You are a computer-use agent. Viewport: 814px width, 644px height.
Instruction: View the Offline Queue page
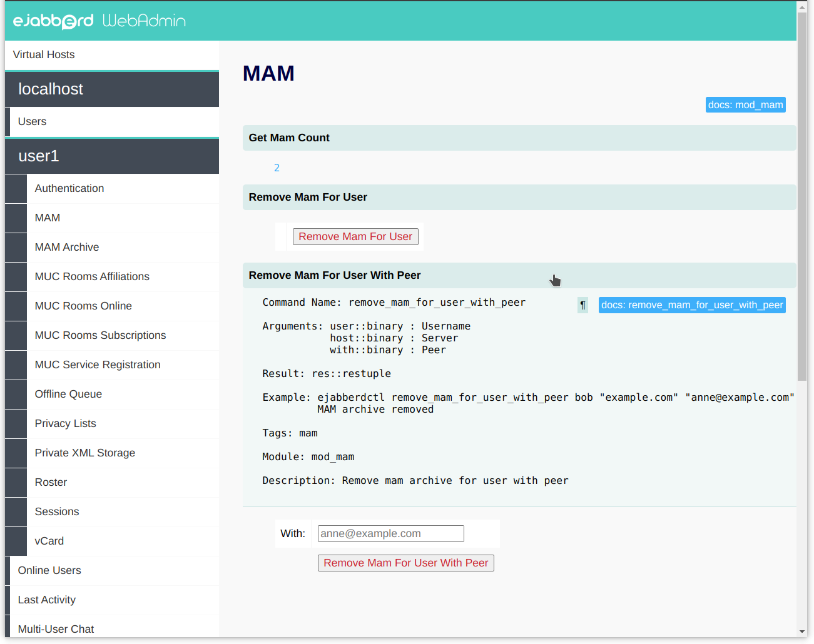123,395
